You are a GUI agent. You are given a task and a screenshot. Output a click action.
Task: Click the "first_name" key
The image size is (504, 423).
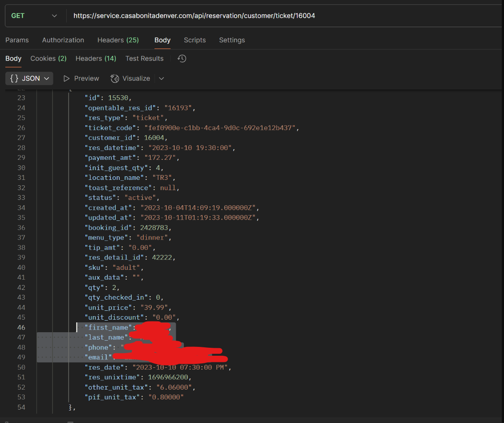click(108, 328)
